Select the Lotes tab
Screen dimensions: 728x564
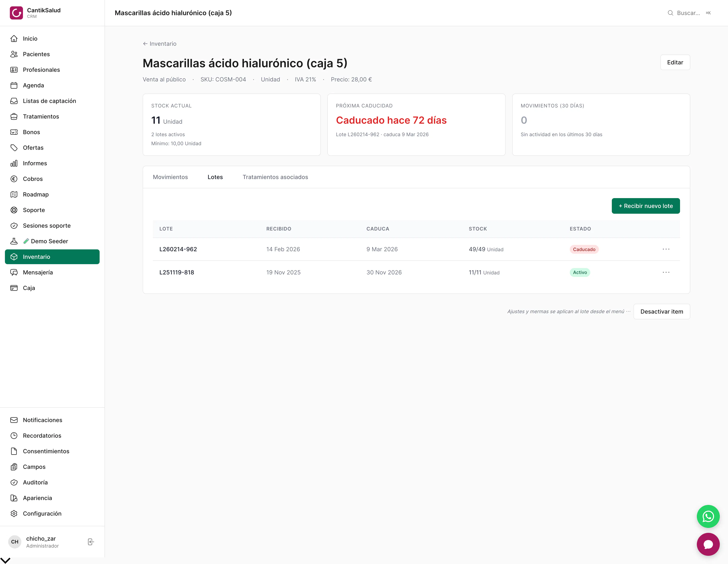(x=215, y=177)
